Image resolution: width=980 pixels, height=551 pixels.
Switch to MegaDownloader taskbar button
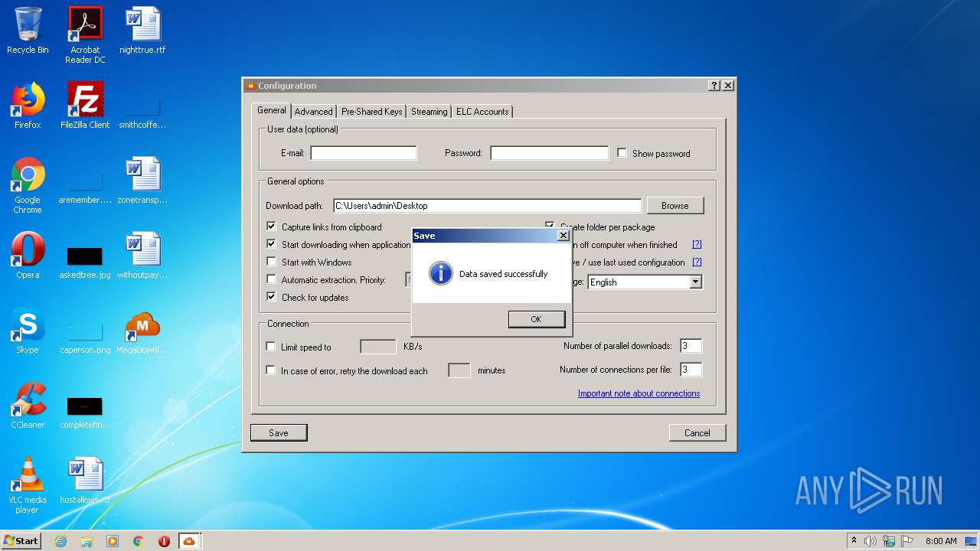[189, 541]
